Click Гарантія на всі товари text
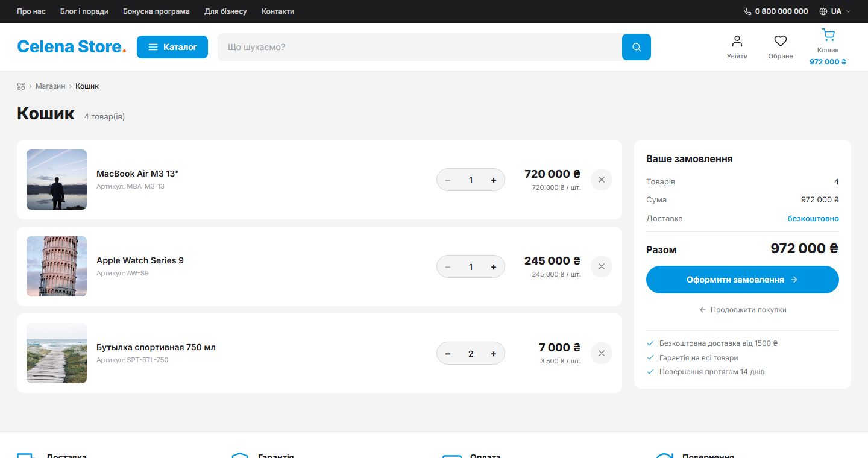 pos(699,358)
